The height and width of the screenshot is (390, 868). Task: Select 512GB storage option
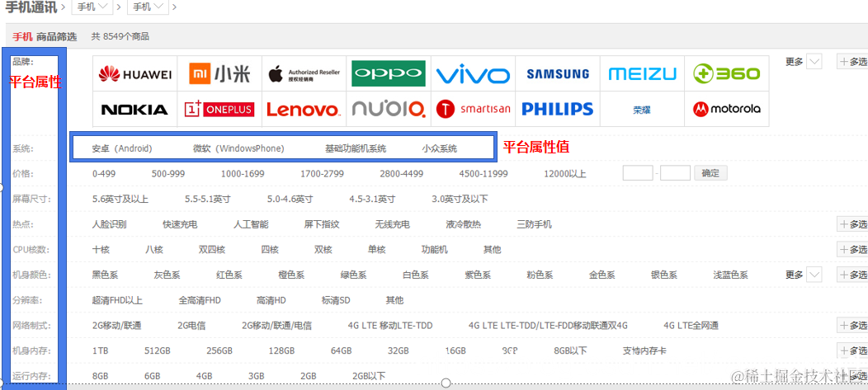(158, 350)
